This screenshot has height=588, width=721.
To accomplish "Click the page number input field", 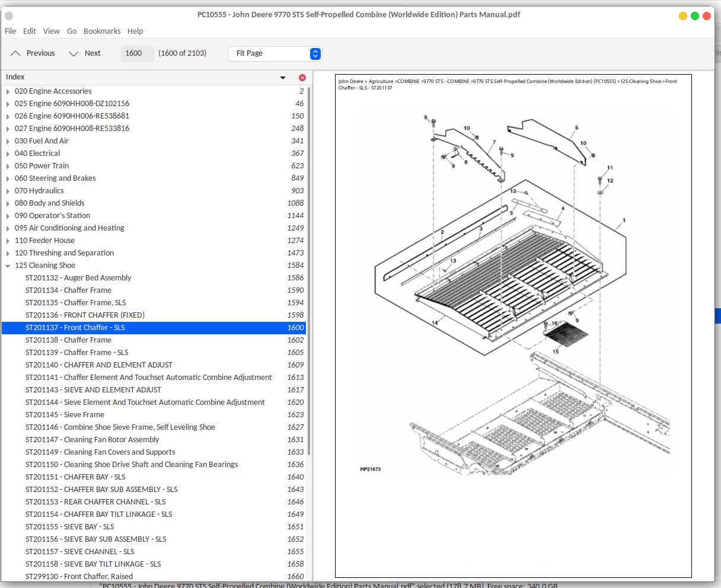I will [x=137, y=53].
